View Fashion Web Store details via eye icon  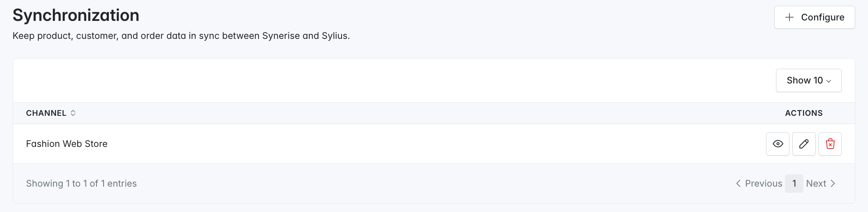[778, 144]
